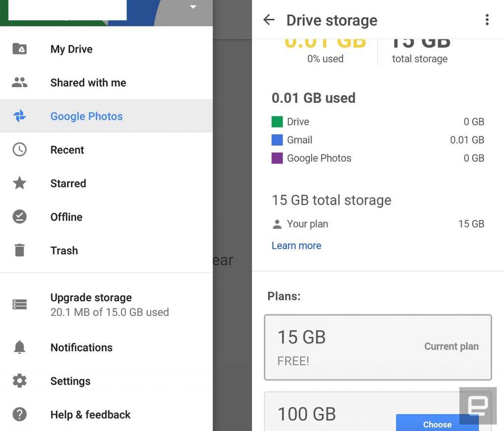Click the Offline checkmark icon
The height and width of the screenshot is (431, 504).
[x=20, y=216]
